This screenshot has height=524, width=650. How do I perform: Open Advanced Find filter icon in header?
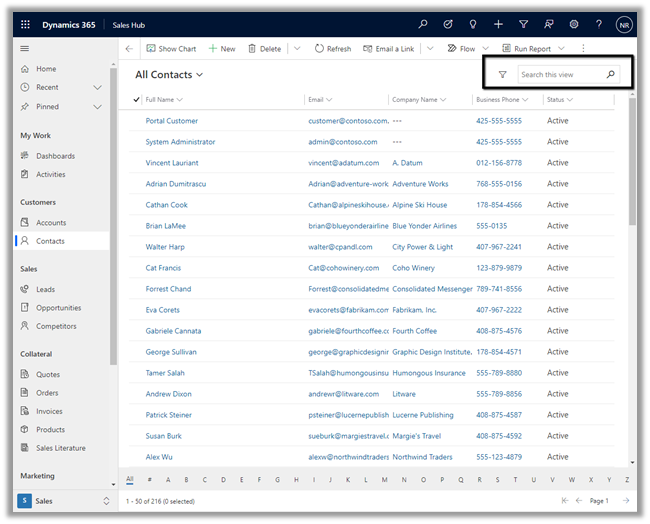coord(524,24)
